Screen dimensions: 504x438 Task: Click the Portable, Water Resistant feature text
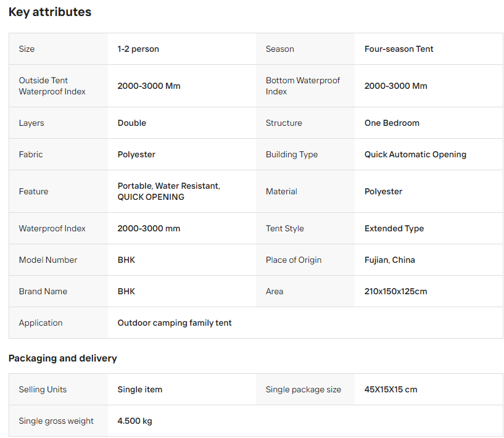(168, 186)
